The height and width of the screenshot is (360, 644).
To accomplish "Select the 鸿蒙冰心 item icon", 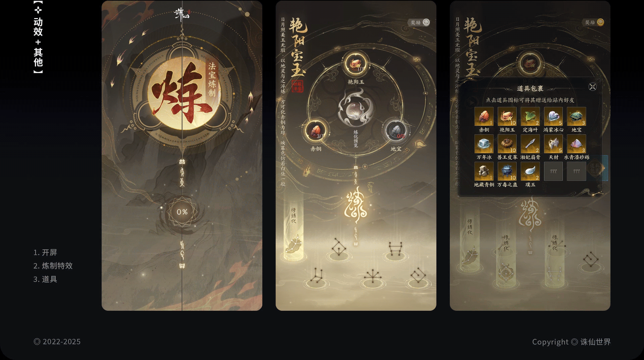I will (x=553, y=116).
